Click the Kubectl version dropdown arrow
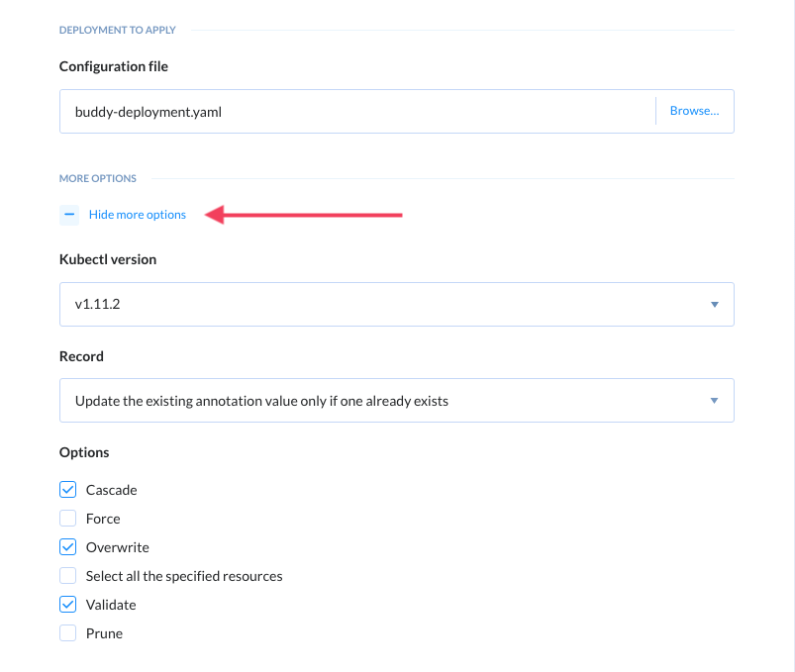The height and width of the screenshot is (672, 795). click(715, 305)
